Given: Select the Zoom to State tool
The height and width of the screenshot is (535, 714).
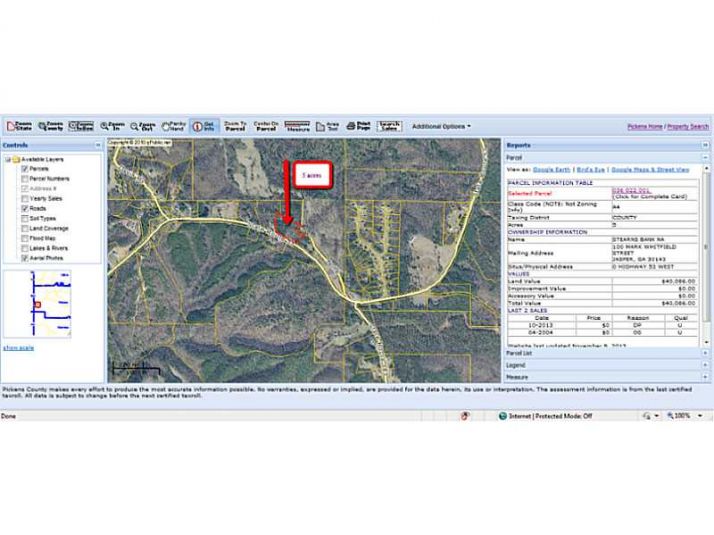Looking at the screenshot, I should pyautogui.click(x=19, y=126).
